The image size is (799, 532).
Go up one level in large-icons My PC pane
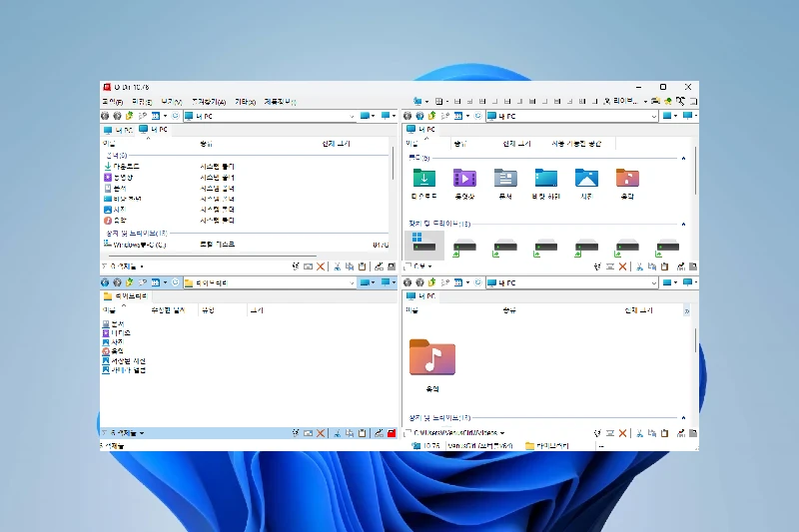tap(432, 116)
